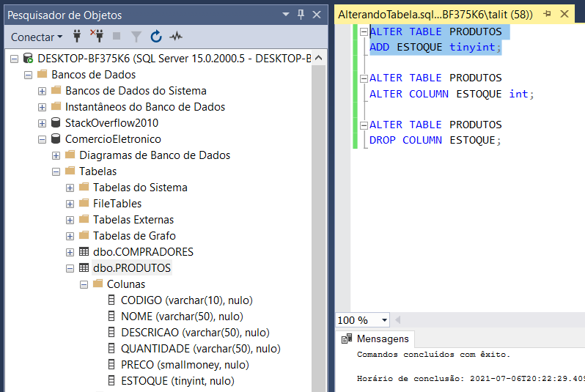Image resolution: width=585 pixels, height=392 pixels.
Task: Refresh the Object Explorer tree
Action: (156, 37)
